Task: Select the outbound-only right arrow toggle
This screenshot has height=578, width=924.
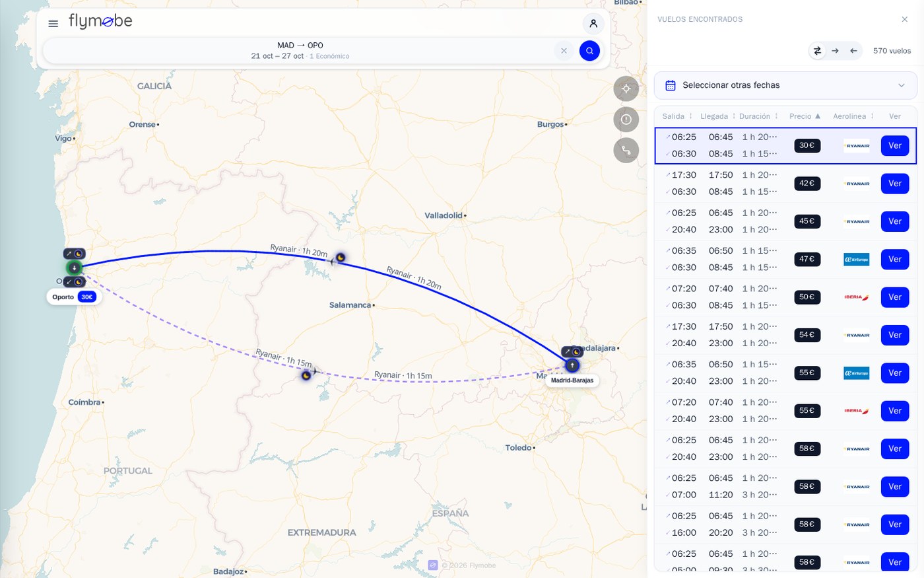Action: click(836, 51)
